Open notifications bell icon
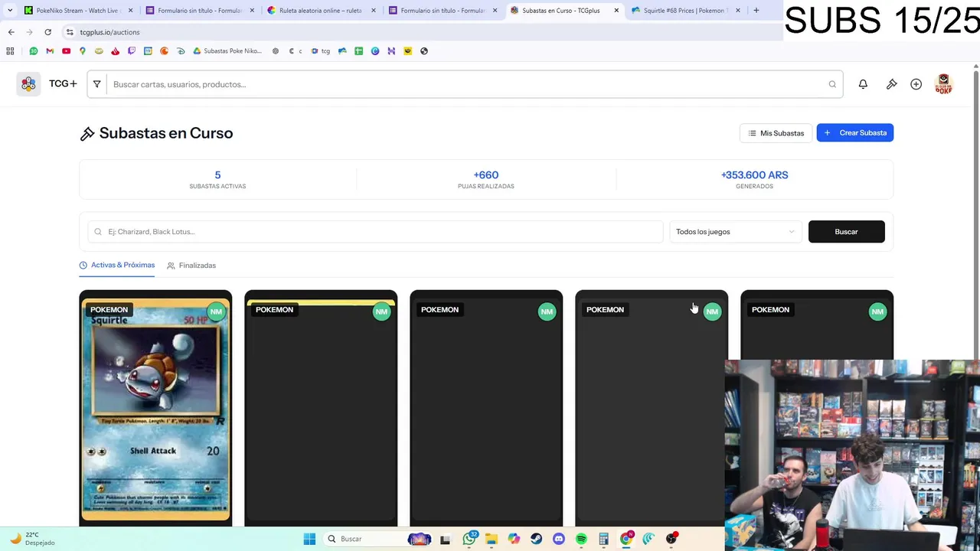Image resolution: width=980 pixels, height=551 pixels. point(863,84)
